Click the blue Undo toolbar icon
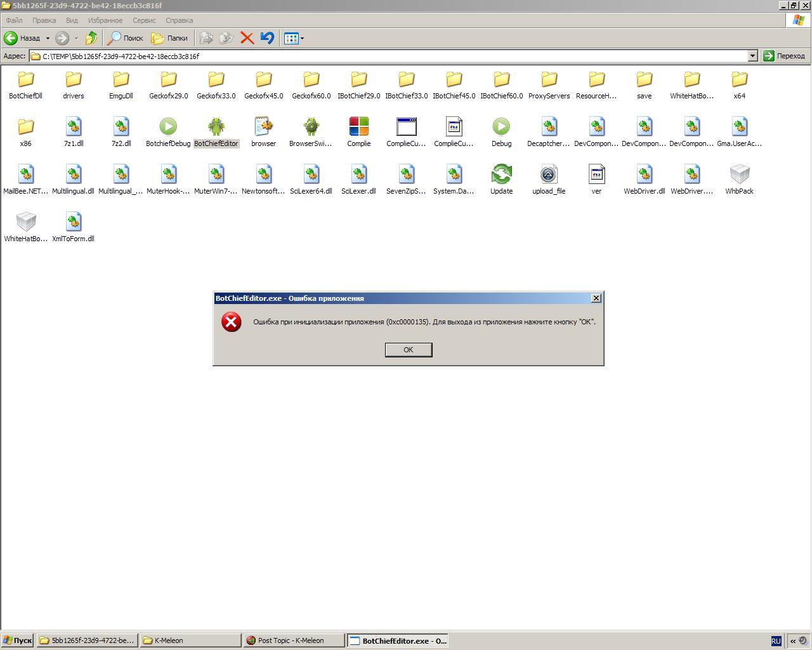812x650 pixels. tap(267, 38)
